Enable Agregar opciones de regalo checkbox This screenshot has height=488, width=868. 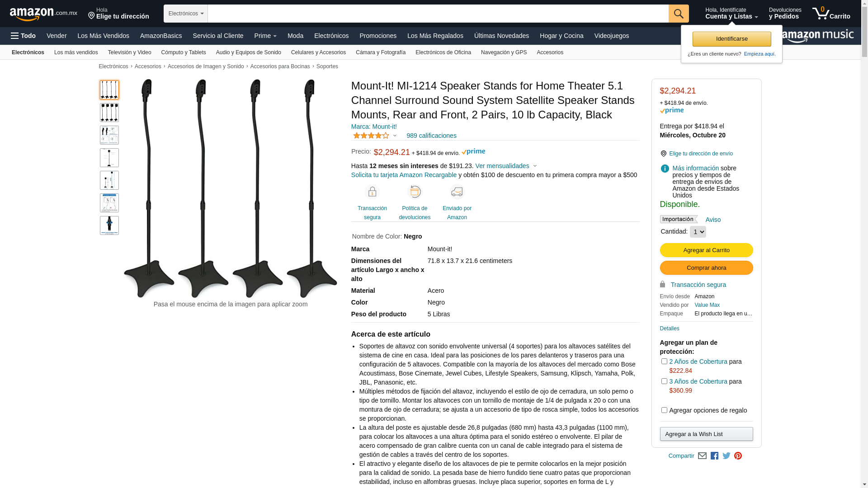click(x=664, y=410)
